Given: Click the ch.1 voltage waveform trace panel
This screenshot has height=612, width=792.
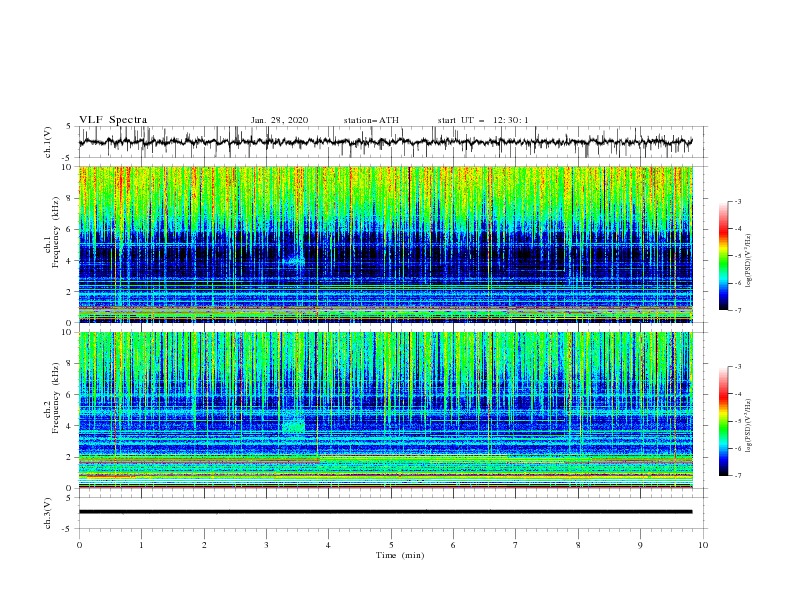Looking at the screenshot, I should pos(393,142).
